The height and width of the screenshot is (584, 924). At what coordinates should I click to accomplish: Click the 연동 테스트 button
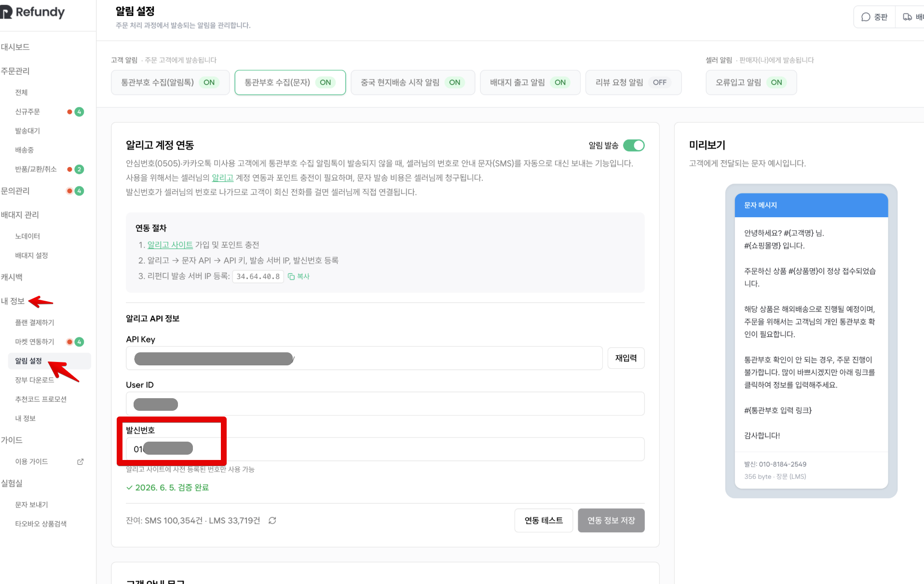[x=544, y=520]
